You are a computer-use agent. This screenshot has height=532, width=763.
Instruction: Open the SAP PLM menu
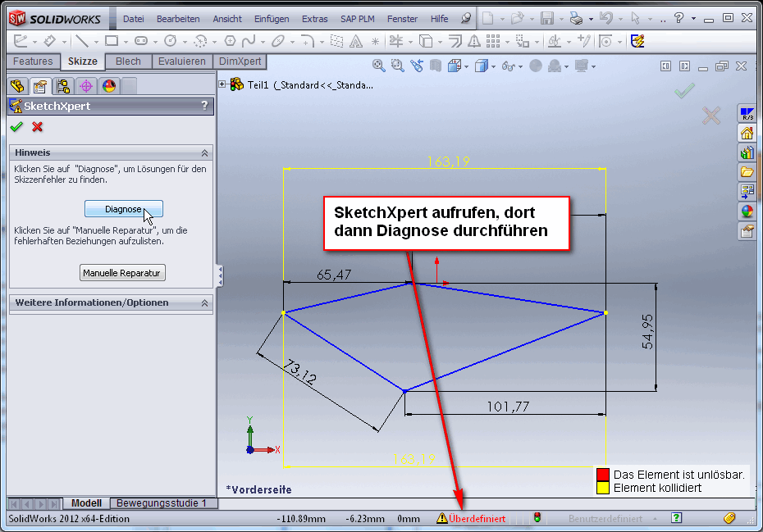[358, 19]
